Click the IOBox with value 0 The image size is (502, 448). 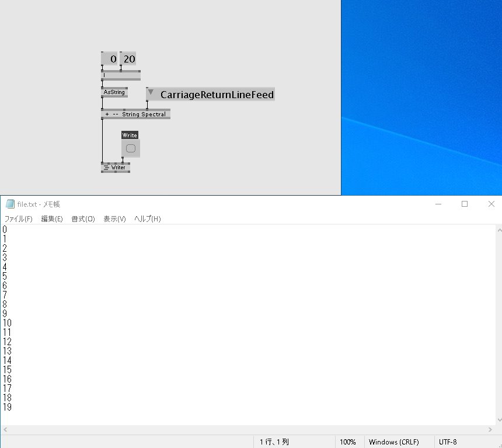pyautogui.click(x=109, y=58)
